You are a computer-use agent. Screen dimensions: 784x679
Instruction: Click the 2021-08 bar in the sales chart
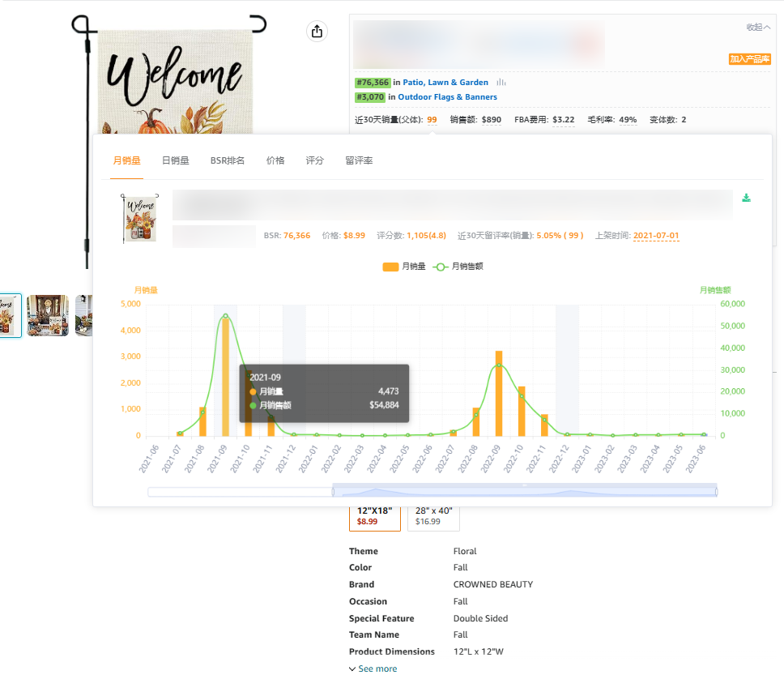pos(202,421)
